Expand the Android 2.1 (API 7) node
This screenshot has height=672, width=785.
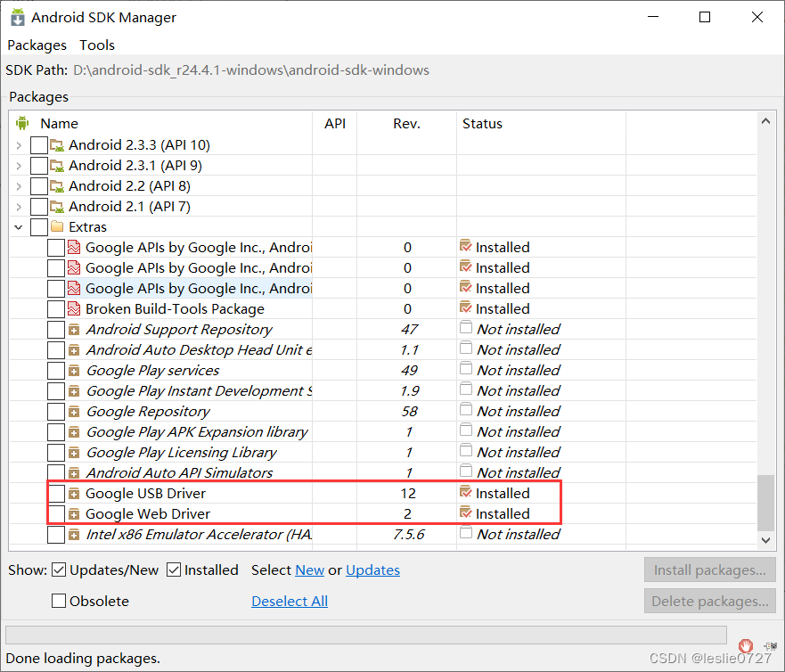[19, 208]
